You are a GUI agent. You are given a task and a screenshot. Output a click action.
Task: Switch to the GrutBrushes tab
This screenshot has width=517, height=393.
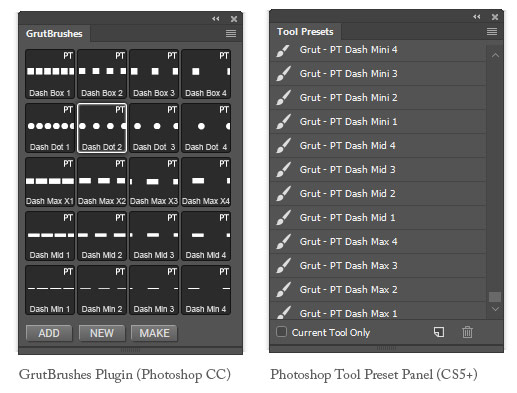[54, 34]
